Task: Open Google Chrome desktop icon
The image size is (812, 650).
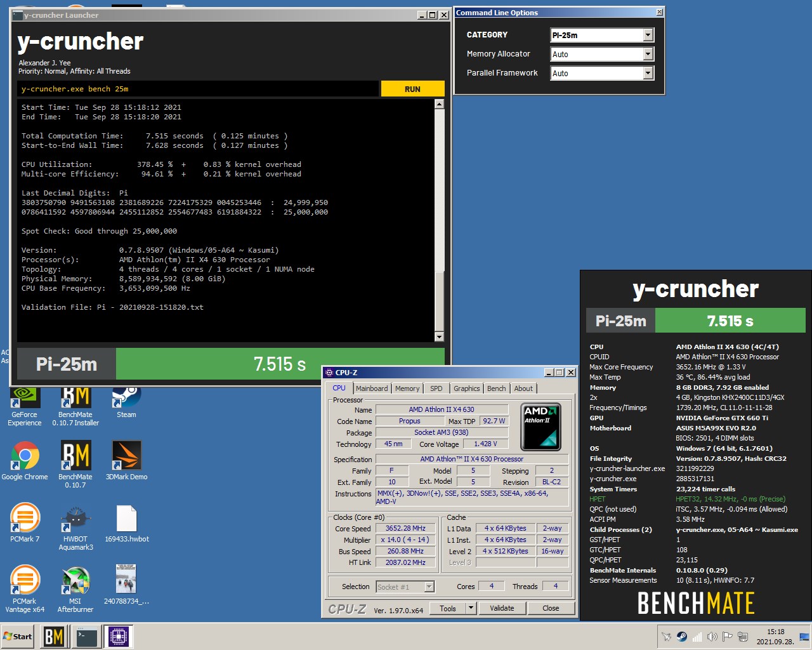Action: pyautogui.click(x=25, y=460)
